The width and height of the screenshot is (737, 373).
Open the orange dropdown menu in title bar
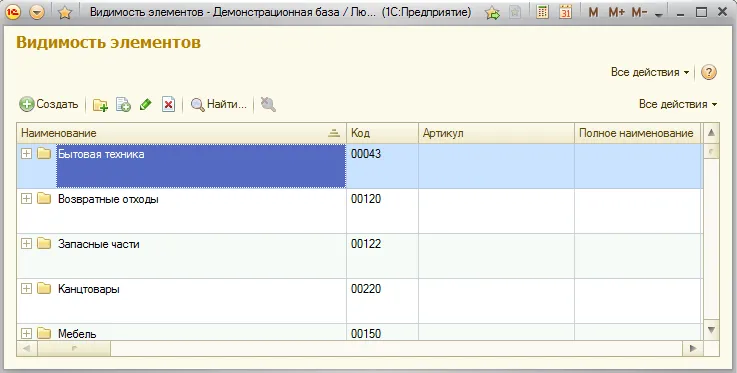pyautogui.click(x=37, y=13)
